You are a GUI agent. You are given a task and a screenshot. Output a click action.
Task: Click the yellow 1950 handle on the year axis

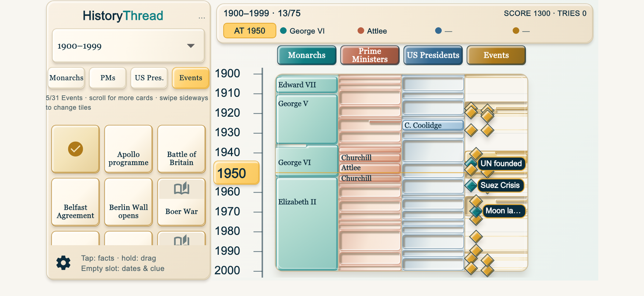point(237,173)
